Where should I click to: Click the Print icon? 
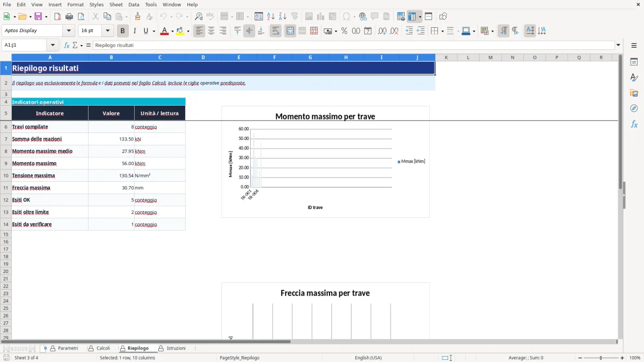(69, 17)
